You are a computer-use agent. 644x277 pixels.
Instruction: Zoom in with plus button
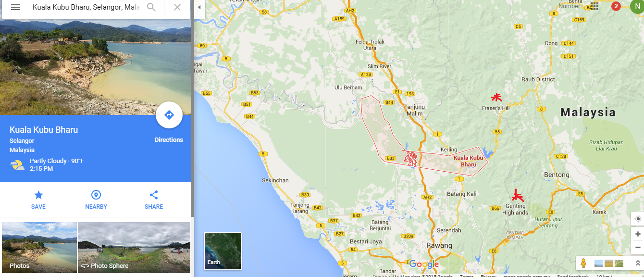pos(638,234)
